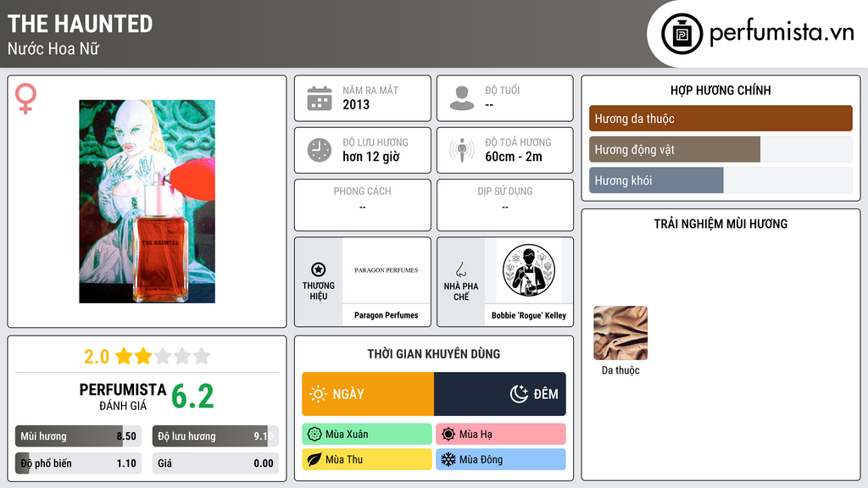Click the Thời gian khuyên dùng heading
Viewport: 868px width, 488px height.
(434, 354)
